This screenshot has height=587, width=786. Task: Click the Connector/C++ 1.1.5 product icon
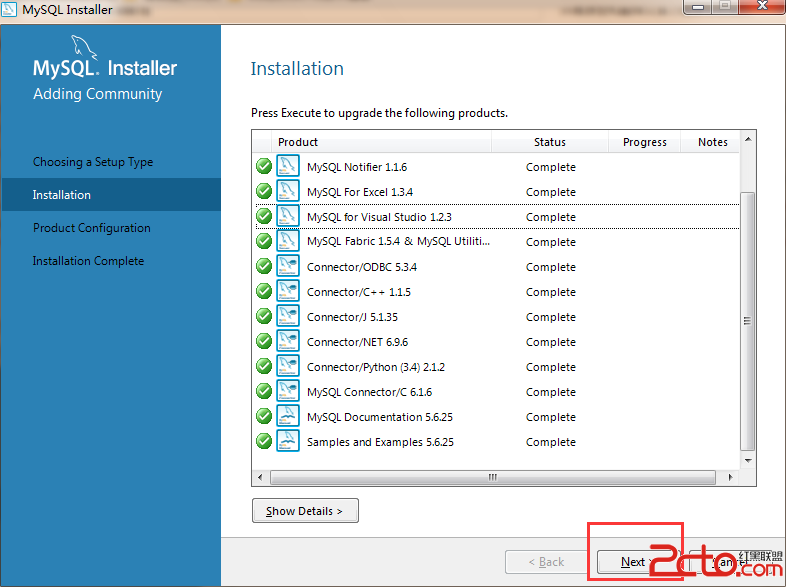288,291
